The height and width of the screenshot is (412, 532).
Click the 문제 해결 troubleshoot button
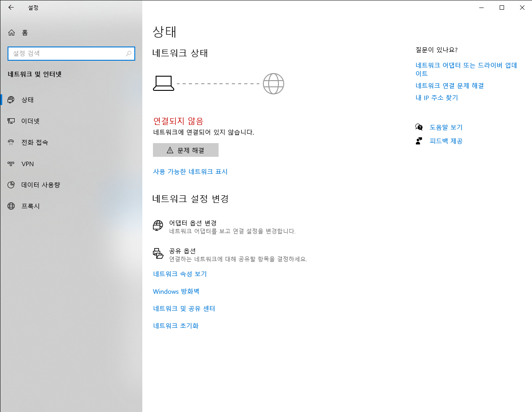(185, 150)
